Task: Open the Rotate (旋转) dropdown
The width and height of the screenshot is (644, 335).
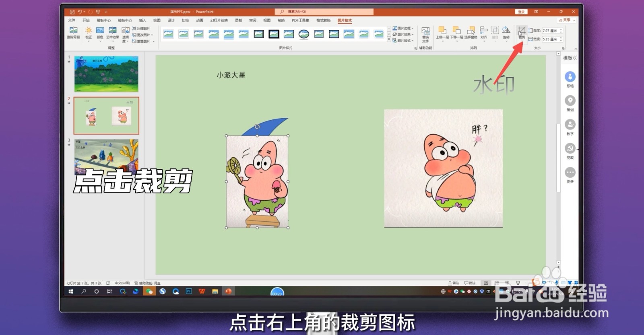Action: pyautogui.click(x=506, y=34)
